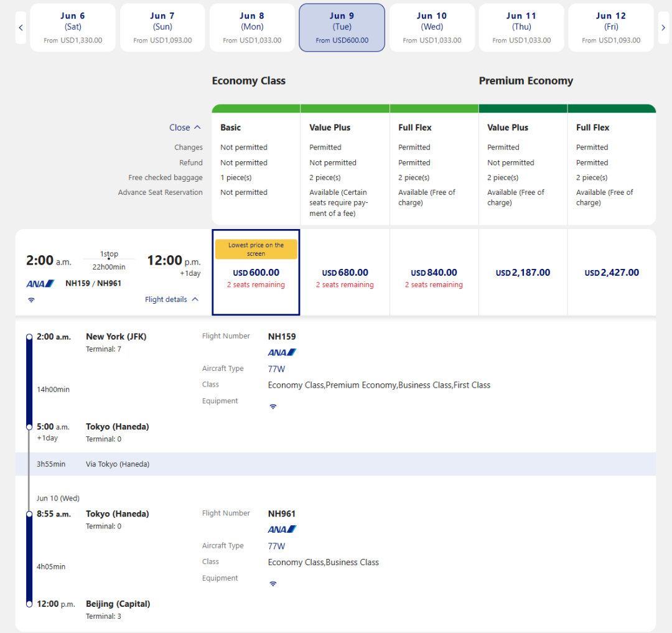The width and height of the screenshot is (672, 633).
Task: Select the Basic fare at USD 600.00
Action: point(256,273)
